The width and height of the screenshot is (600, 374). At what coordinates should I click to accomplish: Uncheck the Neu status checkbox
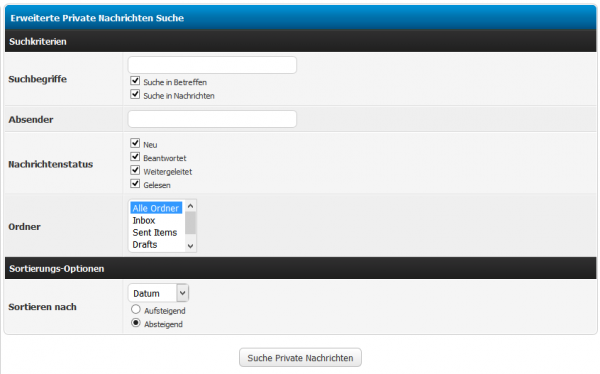tap(135, 143)
